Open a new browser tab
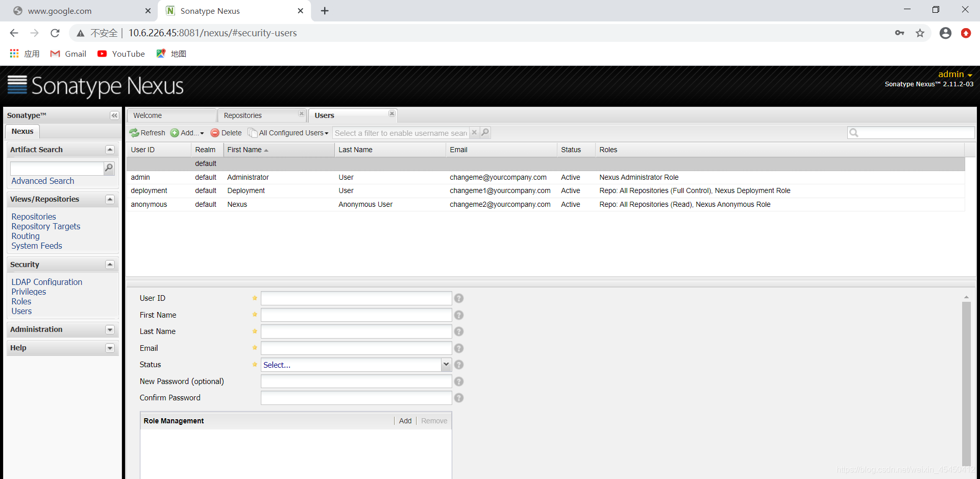This screenshot has width=980, height=479. (325, 11)
